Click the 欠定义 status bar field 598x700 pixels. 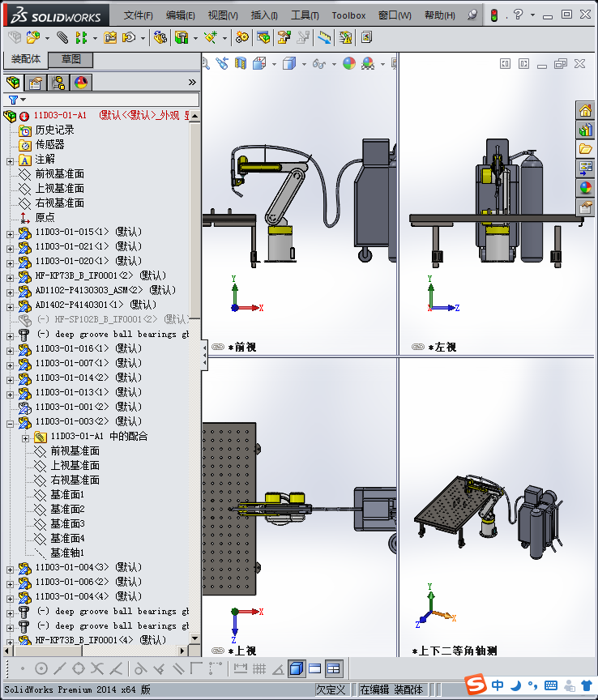[x=331, y=689]
